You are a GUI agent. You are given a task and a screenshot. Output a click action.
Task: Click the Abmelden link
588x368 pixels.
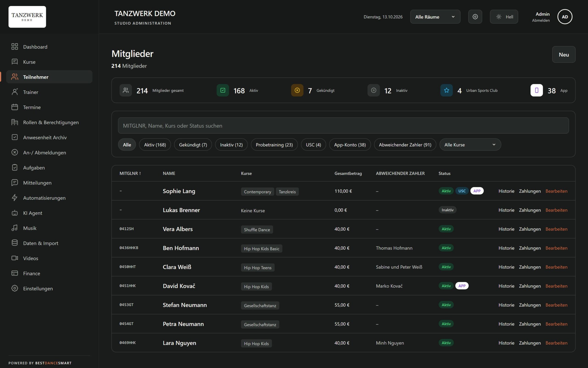tap(541, 20)
